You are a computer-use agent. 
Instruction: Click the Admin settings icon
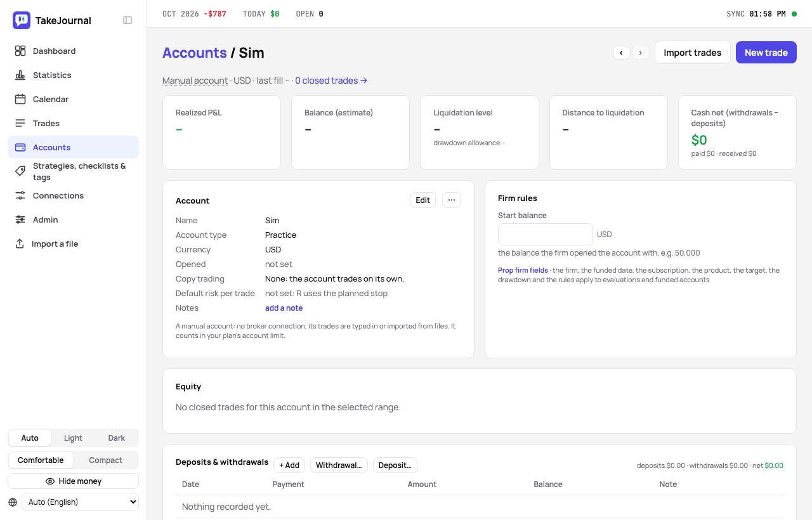20,219
